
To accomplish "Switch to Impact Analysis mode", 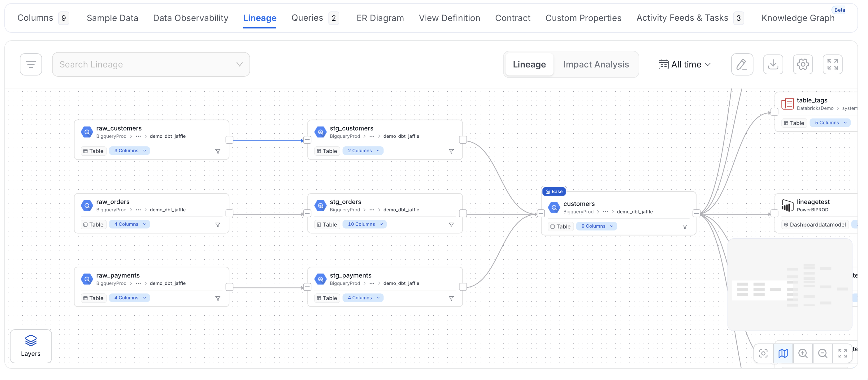I will point(596,64).
